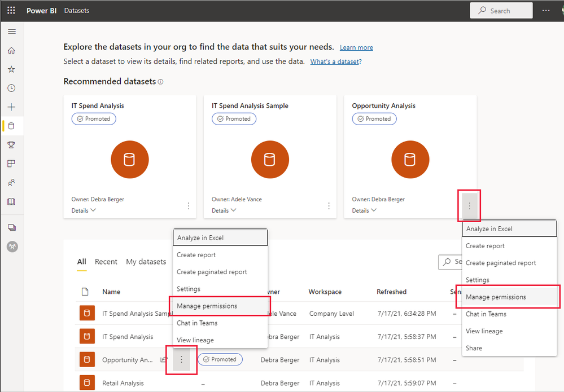The width and height of the screenshot is (564, 392).
Task: Expand Details on Opportunity Analysis card
Action: 364,210
